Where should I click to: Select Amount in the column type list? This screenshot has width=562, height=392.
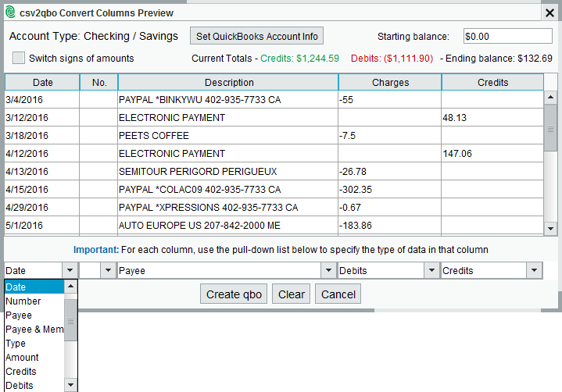(22, 358)
